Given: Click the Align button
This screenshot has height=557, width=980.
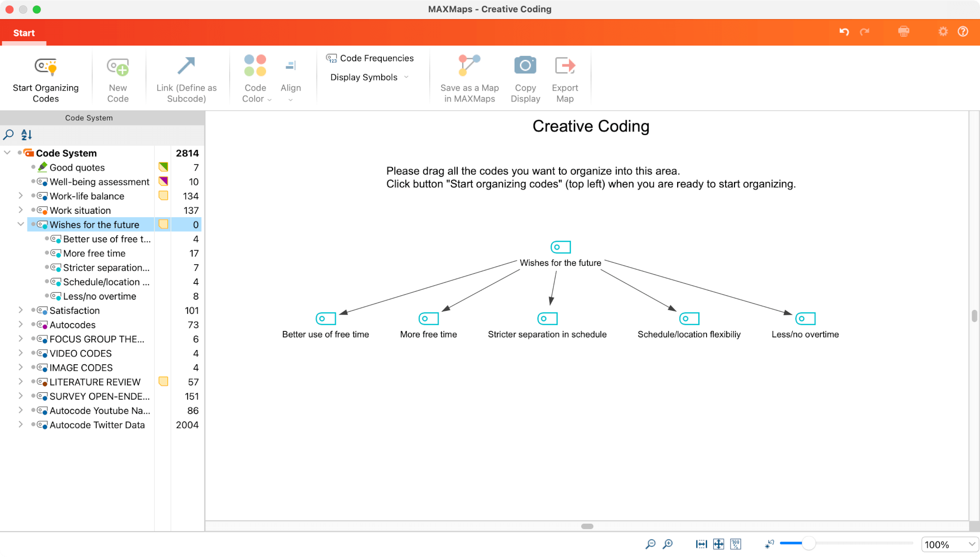Looking at the screenshot, I should coord(291,78).
